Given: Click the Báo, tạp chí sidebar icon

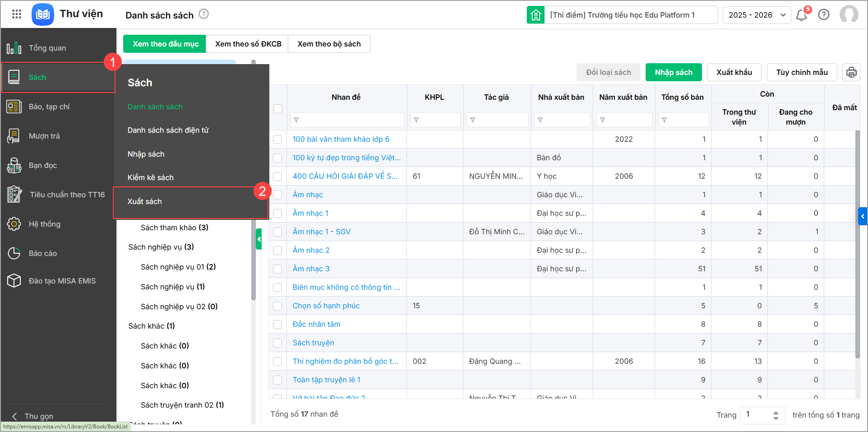Looking at the screenshot, I should 14,107.
